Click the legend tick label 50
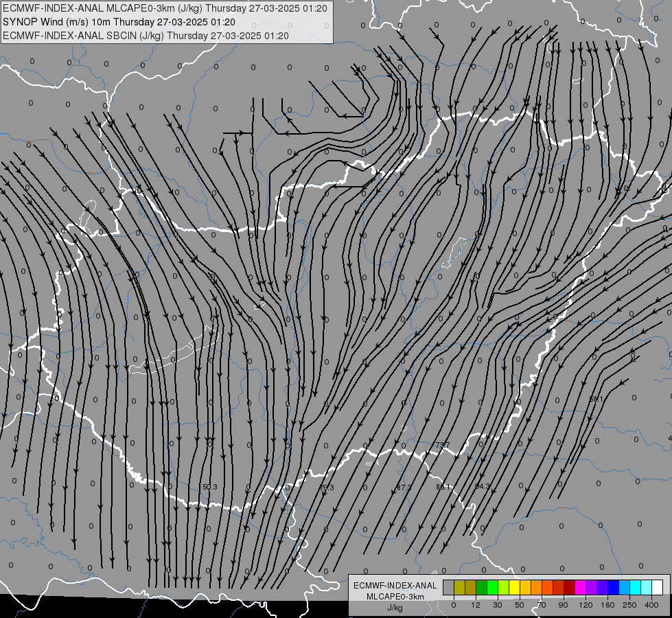 520,605
